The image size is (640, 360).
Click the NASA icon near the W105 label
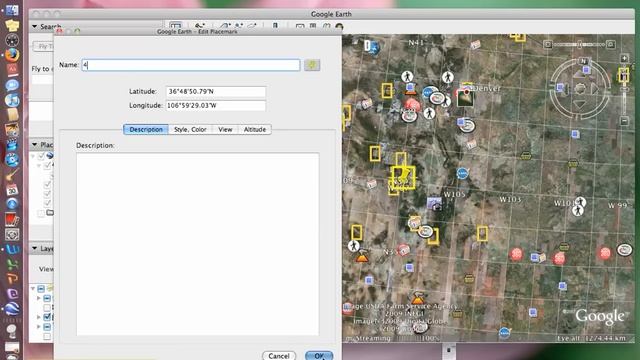click(462, 173)
